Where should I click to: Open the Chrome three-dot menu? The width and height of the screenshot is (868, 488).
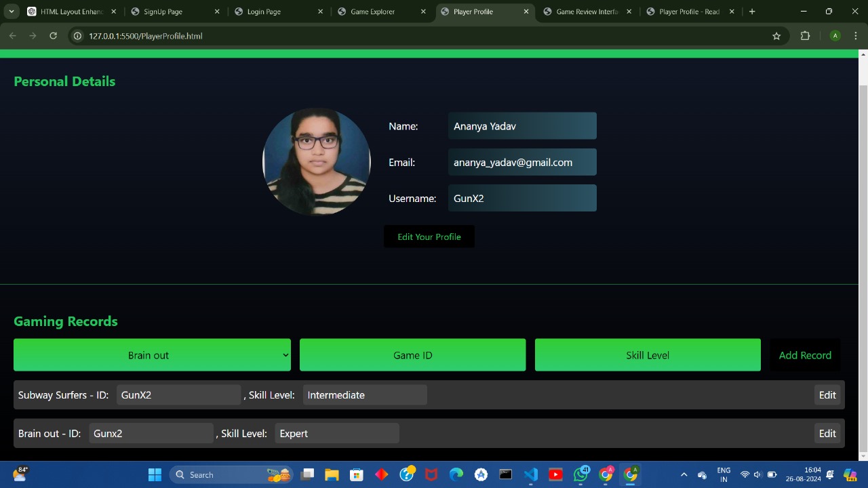pos(856,36)
